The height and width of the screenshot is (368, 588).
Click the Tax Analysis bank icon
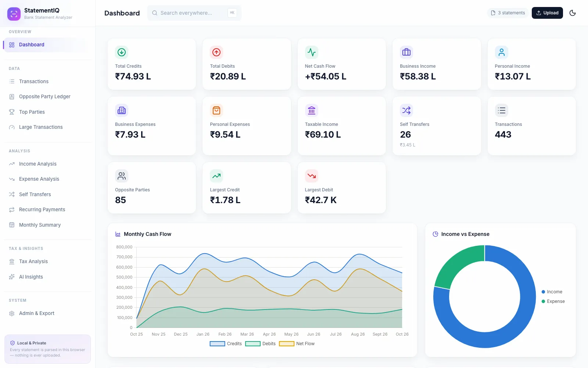click(x=12, y=262)
